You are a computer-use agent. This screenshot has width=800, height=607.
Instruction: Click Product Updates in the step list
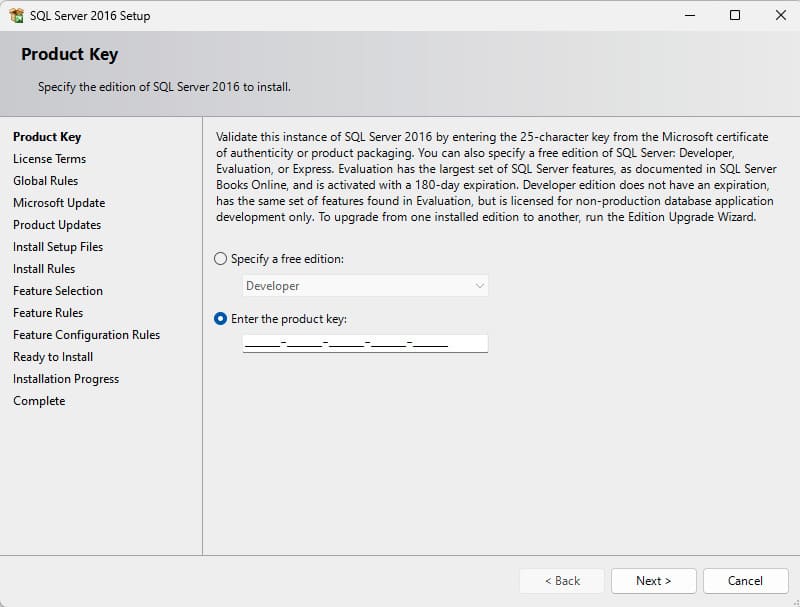57,225
